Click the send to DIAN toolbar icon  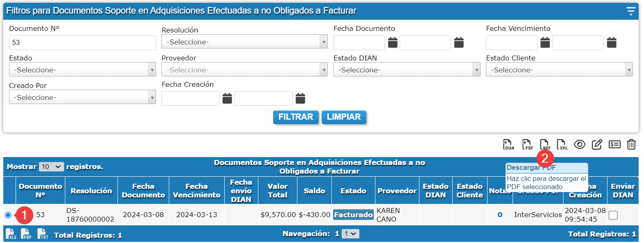(x=508, y=144)
